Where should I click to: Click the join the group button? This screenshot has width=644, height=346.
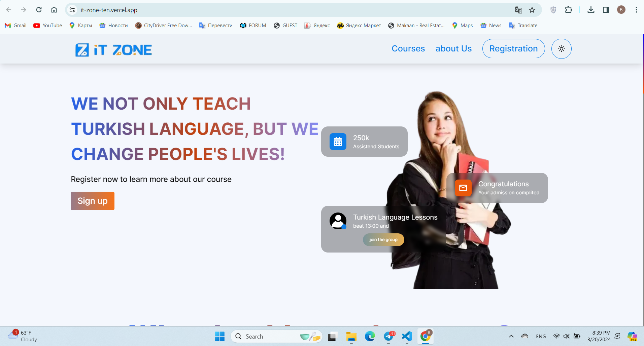pyautogui.click(x=383, y=240)
